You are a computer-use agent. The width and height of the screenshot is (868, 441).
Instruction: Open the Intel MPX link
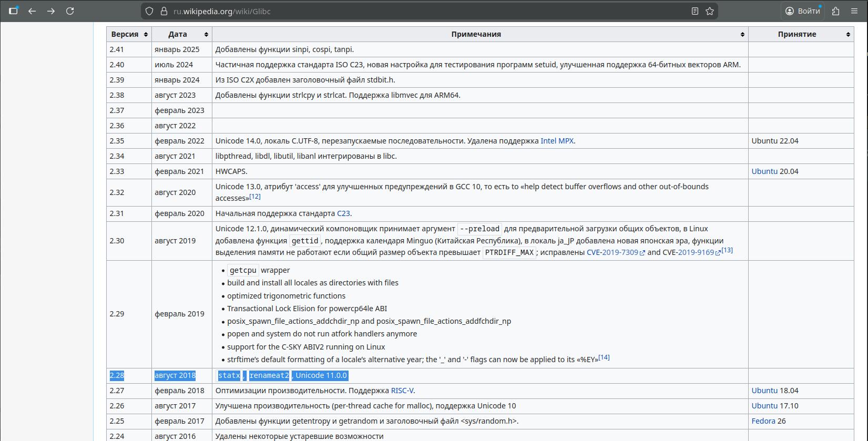pos(557,141)
